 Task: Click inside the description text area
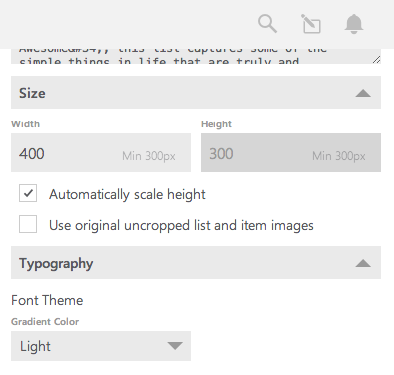pyautogui.click(x=196, y=56)
